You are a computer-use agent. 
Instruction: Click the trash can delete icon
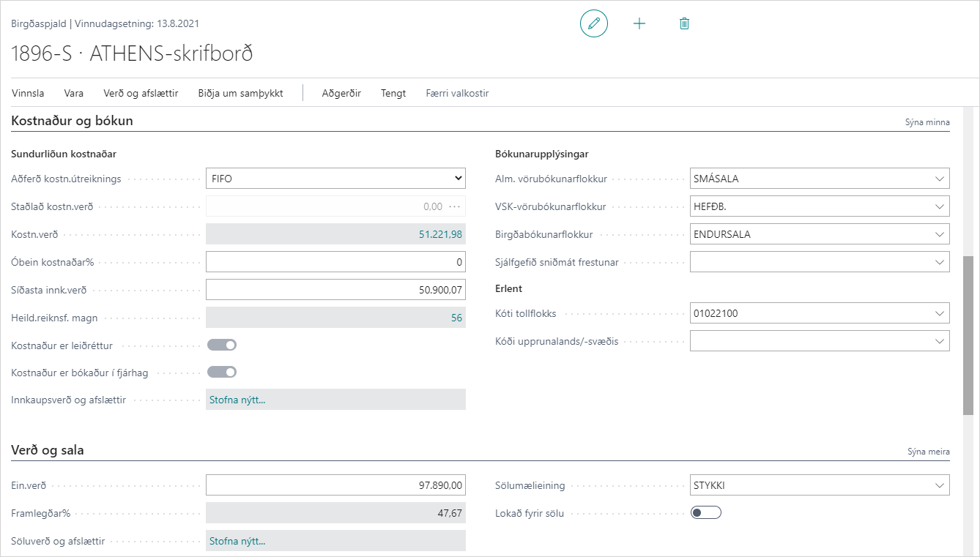(x=684, y=23)
